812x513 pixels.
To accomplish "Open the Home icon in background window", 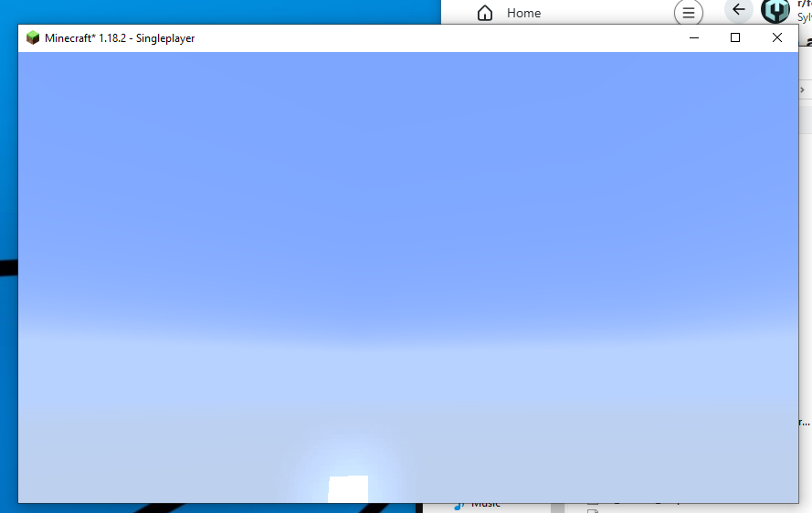I will [485, 13].
